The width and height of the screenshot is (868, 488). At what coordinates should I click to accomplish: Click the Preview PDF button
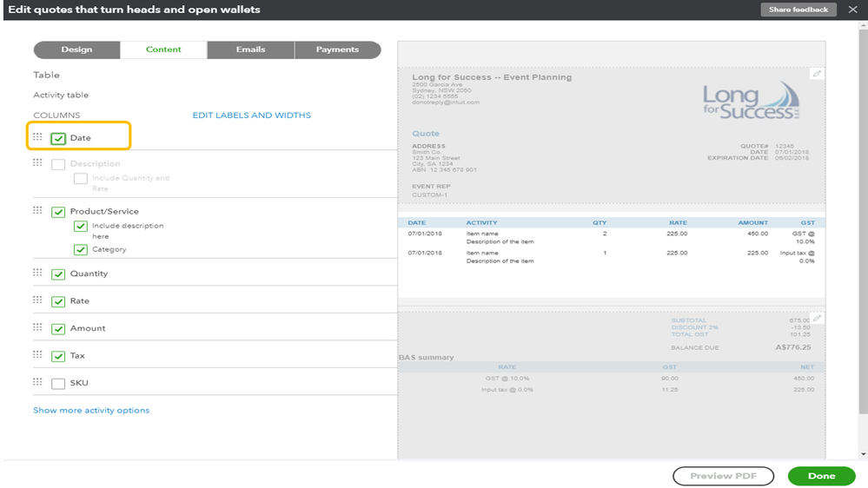click(723, 476)
